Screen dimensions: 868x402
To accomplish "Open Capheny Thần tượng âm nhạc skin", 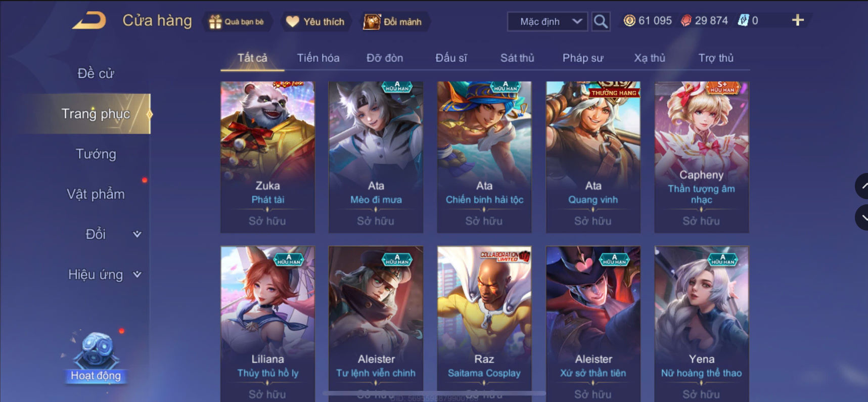I will 701,157.
